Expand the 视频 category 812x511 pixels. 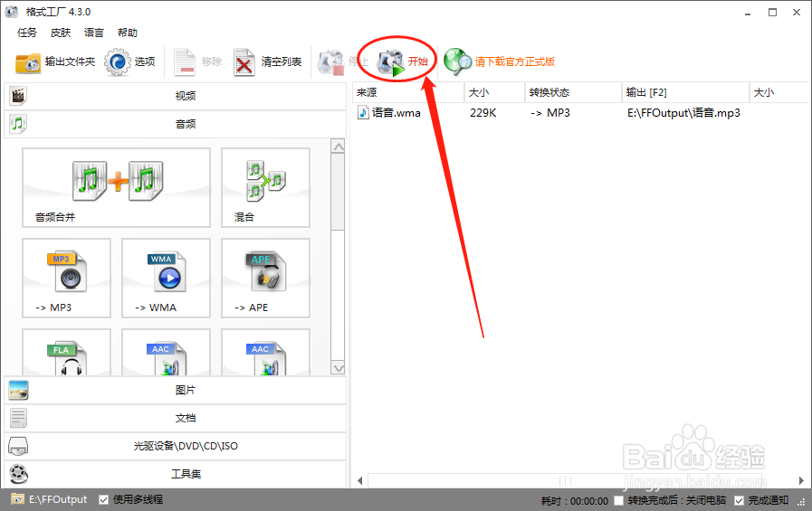click(x=175, y=96)
